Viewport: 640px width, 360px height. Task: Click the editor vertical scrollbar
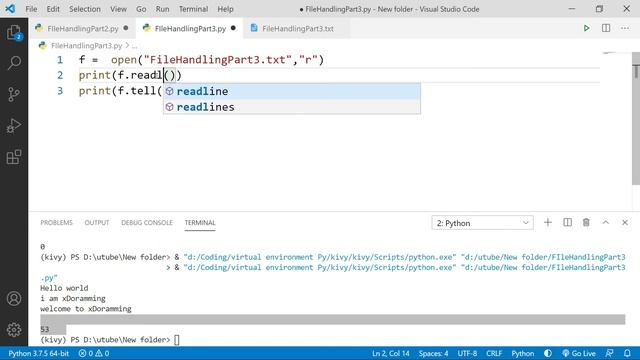point(636,118)
